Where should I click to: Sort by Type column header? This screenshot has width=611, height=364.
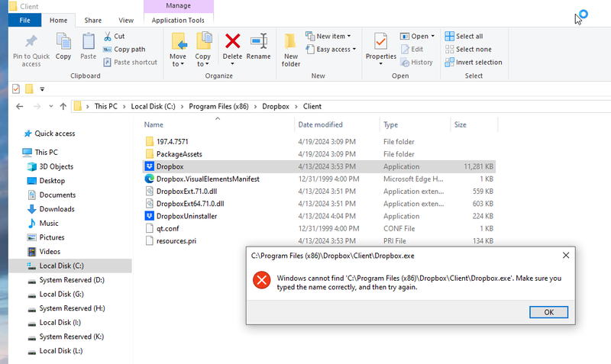point(390,124)
